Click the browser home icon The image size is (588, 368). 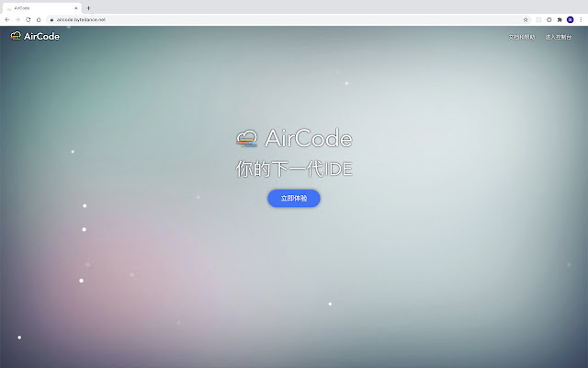coord(39,19)
